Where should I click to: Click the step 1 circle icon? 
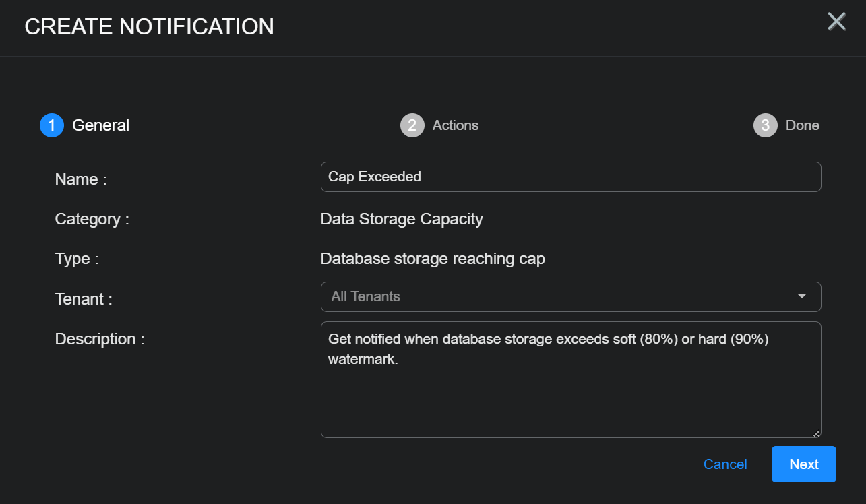(x=52, y=125)
